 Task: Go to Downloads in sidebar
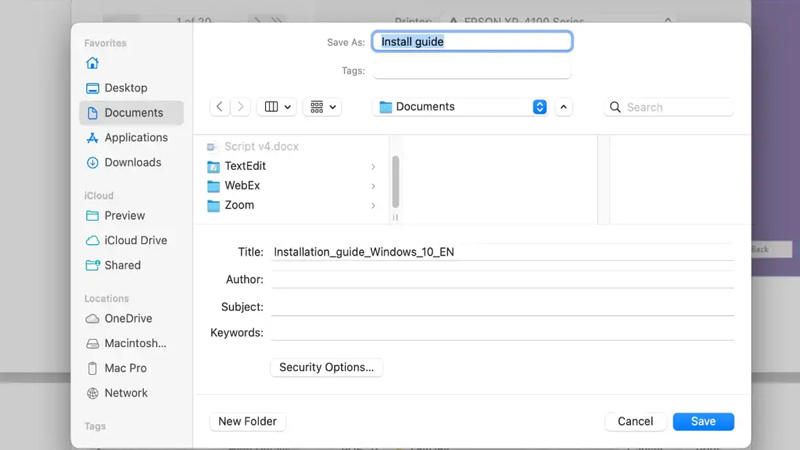(x=132, y=163)
